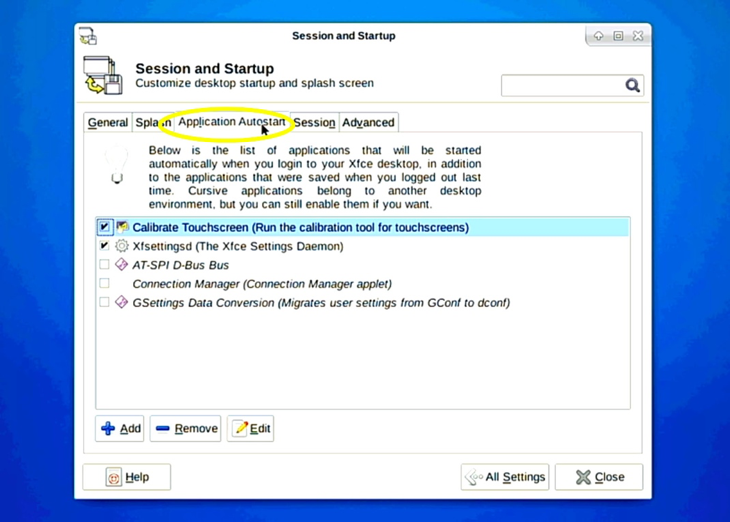This screenshot has width=730, height=522.
Task: Enable the AT-SPI D-Bus Bus checkbox
Action: pyautogui.click(x=105, y=265)
